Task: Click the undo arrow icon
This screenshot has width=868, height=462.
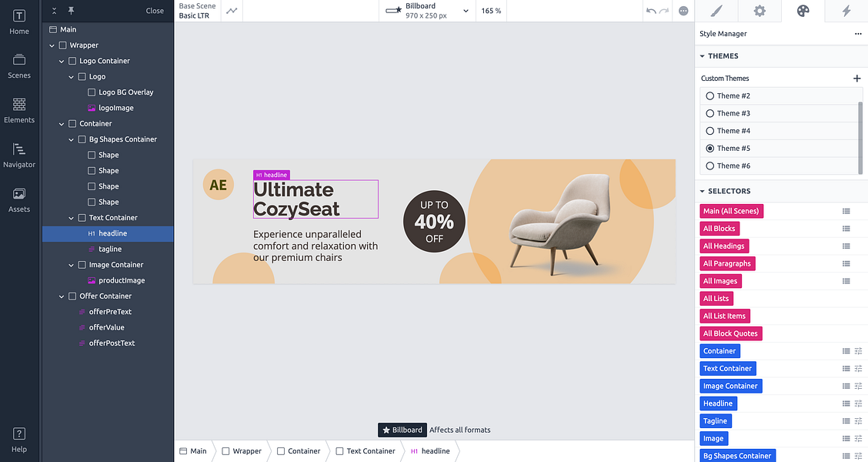Action: [x=651, y=11]
